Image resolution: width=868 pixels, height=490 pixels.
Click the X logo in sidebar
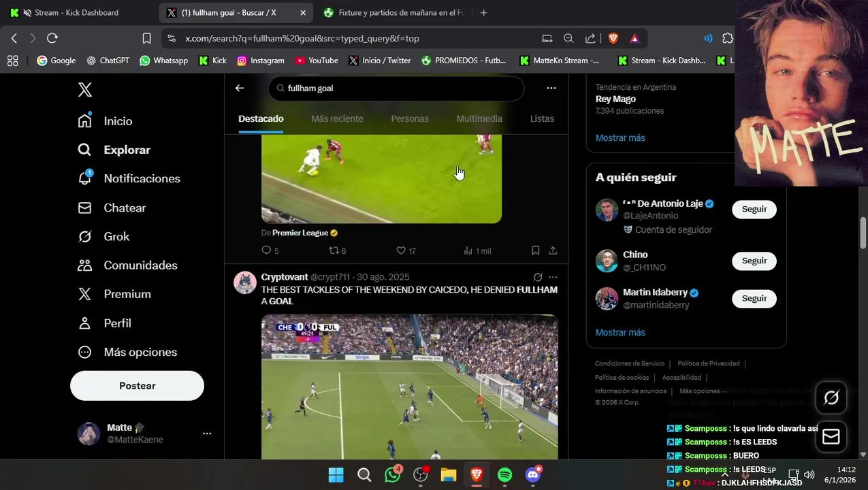coord(85,90)
